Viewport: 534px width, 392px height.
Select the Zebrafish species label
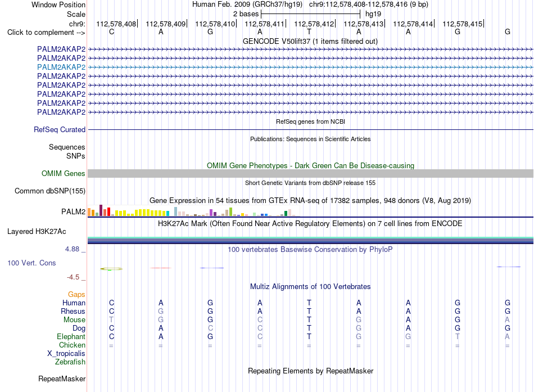(70, 362)
